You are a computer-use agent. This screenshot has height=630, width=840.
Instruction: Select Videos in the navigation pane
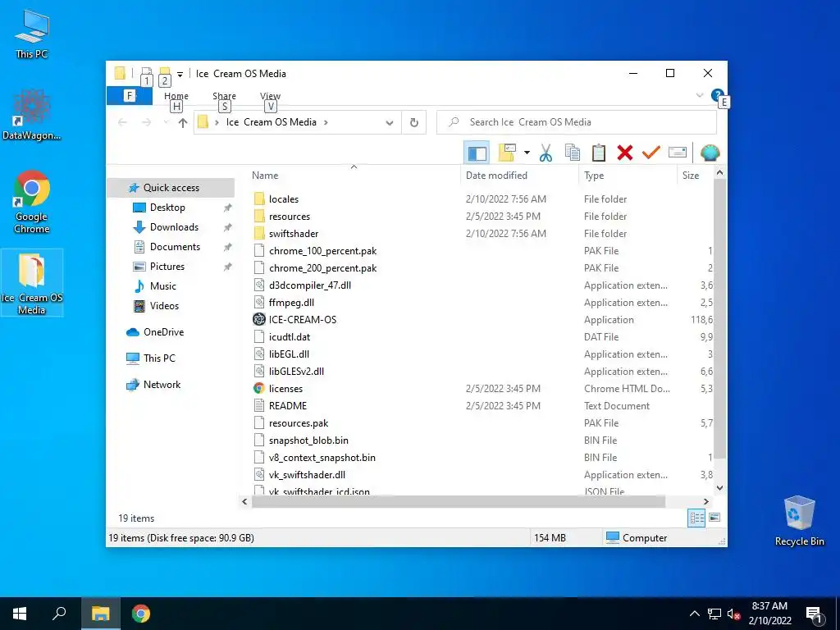164,306
